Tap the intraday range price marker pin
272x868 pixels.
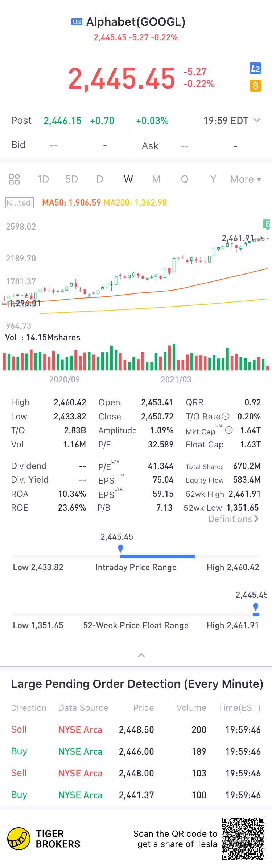(x=120, y=548)
